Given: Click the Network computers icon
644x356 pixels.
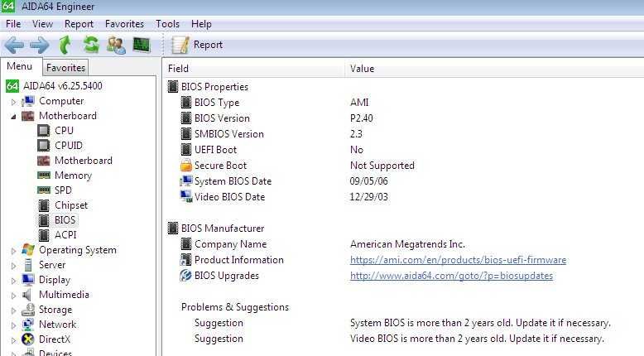Looking at the screenshot, I should point(28,325).
